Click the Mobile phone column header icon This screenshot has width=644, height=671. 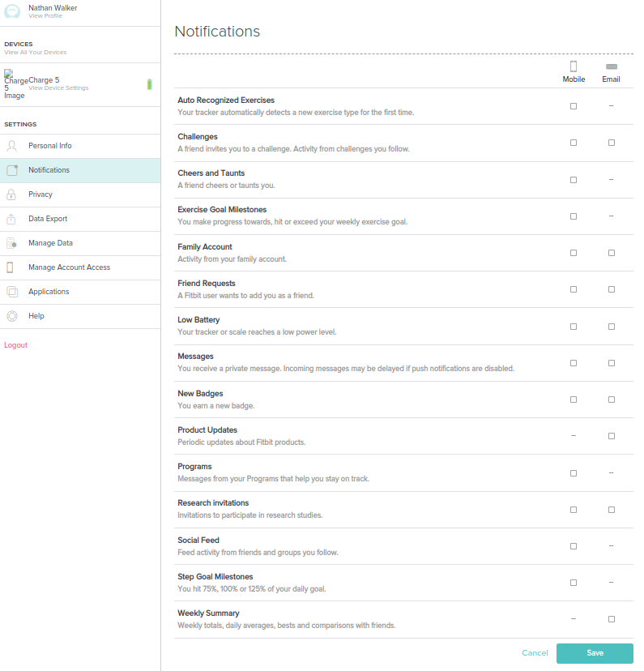pos(574,66)
